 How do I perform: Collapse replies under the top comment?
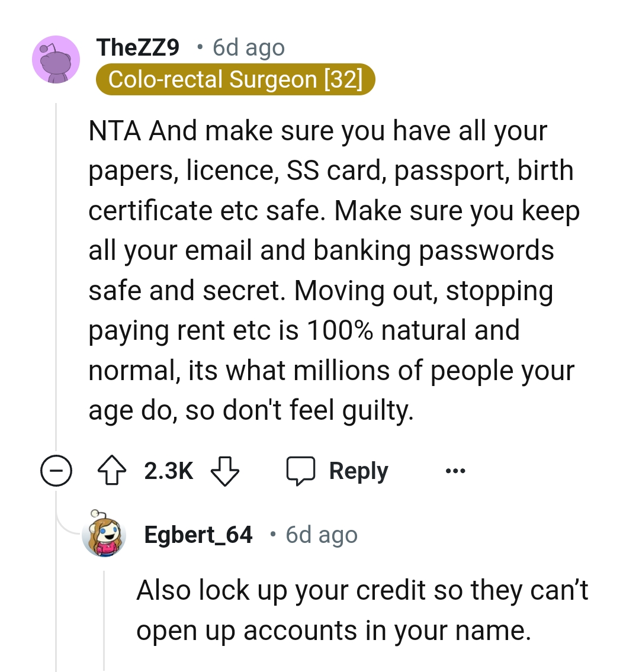point(56,470)
